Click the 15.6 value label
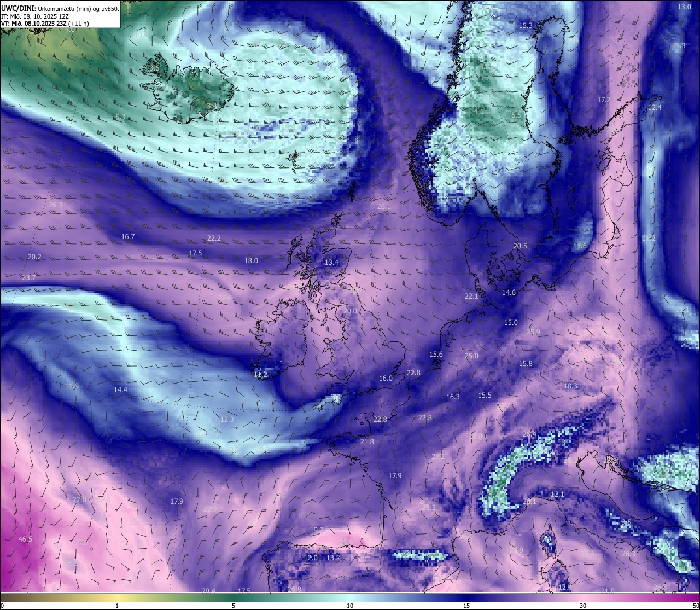700x610 pixels. (x=436, y=355)
